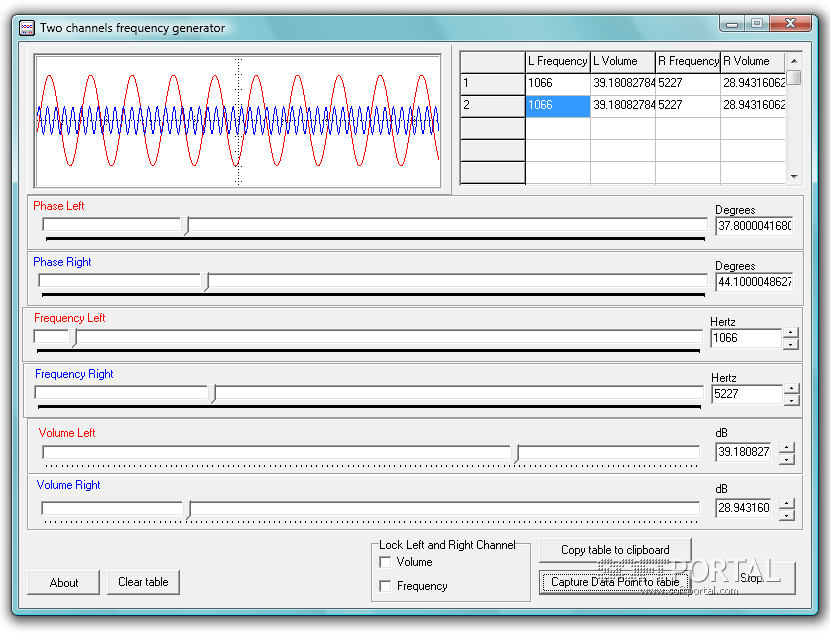The image size is (830, 633).
Task: Click the Phase Left slider thumb
Action: point(186,225)
